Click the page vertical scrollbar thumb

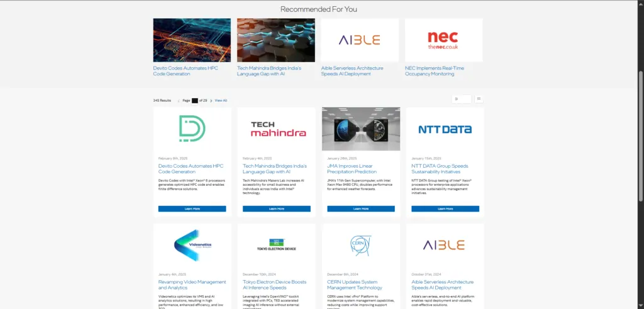point(641,136)
